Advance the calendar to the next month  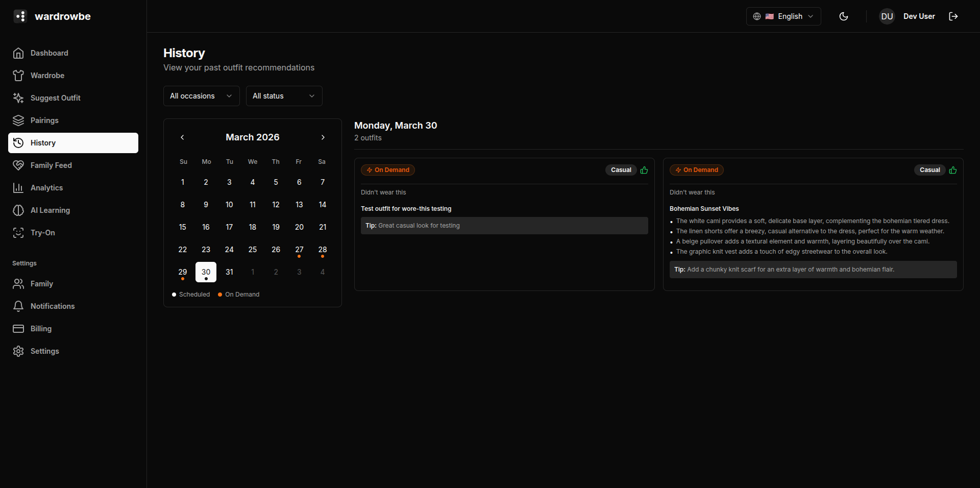323,137
